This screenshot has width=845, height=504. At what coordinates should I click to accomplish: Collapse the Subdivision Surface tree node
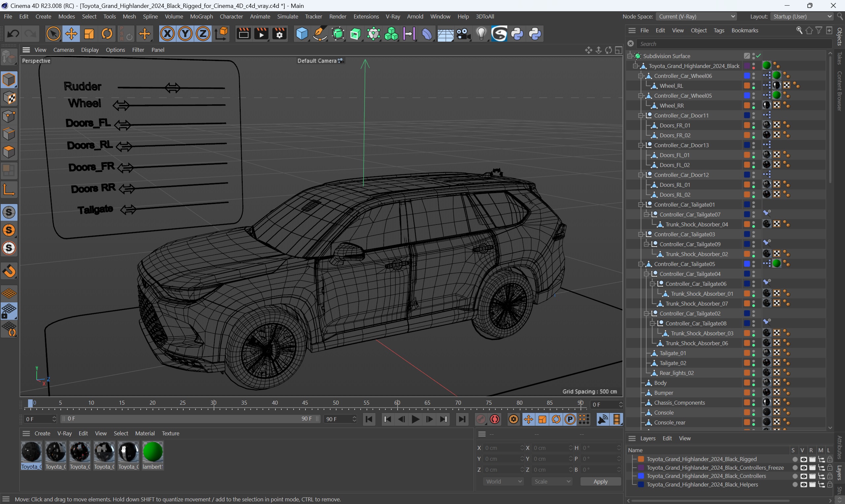tap(630, 56)
